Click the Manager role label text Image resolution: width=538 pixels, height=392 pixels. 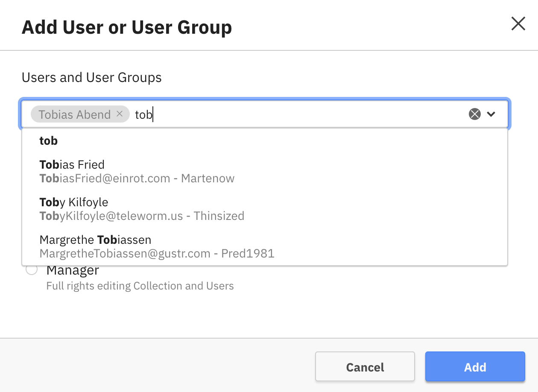[73, 271]
